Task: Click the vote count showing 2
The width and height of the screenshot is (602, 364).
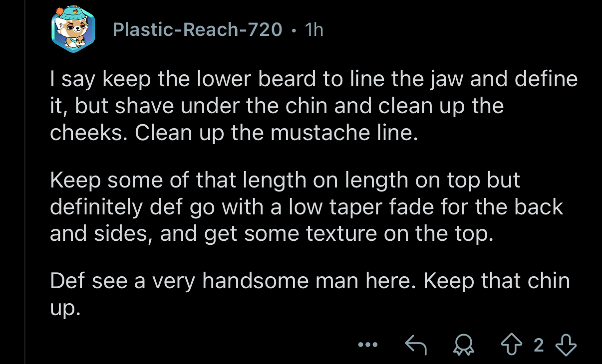Action: pyautogui.click(x=538, y=345)
